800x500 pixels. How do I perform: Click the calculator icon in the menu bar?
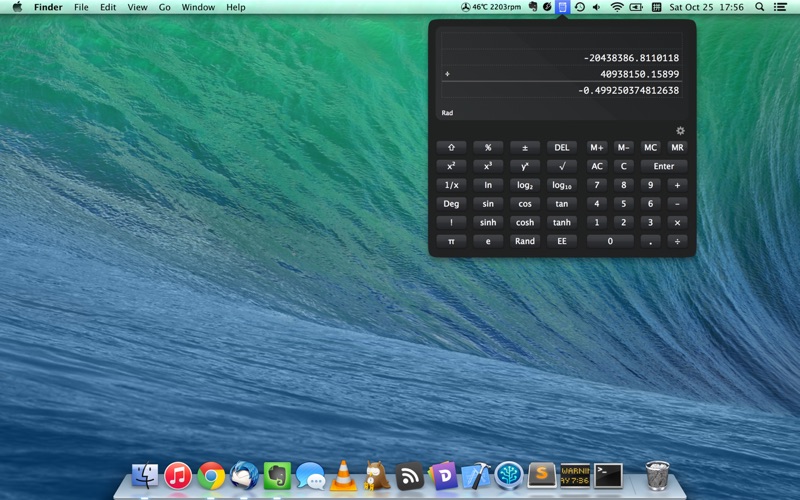click(x=562, y=7)
